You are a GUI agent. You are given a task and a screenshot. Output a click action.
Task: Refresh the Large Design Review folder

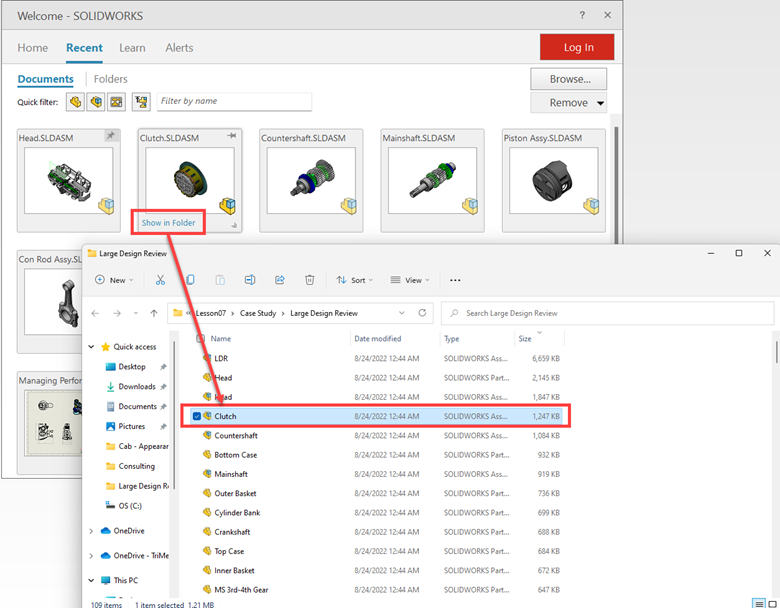tap(422, 313)
